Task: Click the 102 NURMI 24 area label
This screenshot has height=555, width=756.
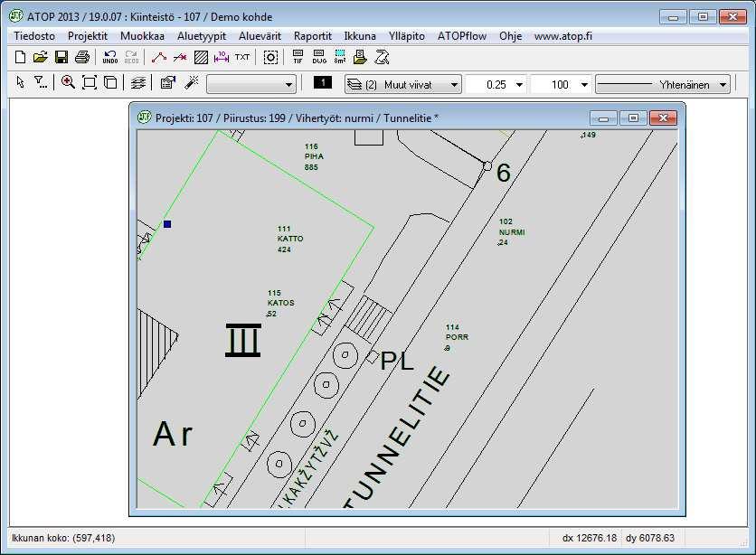Action: point(512,231)
